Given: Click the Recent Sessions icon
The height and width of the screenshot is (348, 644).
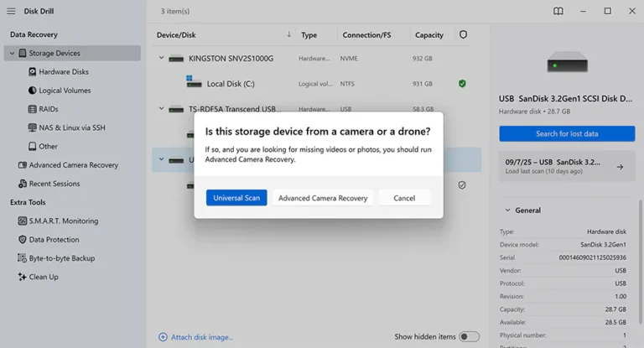Looking at the screenshot, I should pyautogui.click(x=22, y=184).
